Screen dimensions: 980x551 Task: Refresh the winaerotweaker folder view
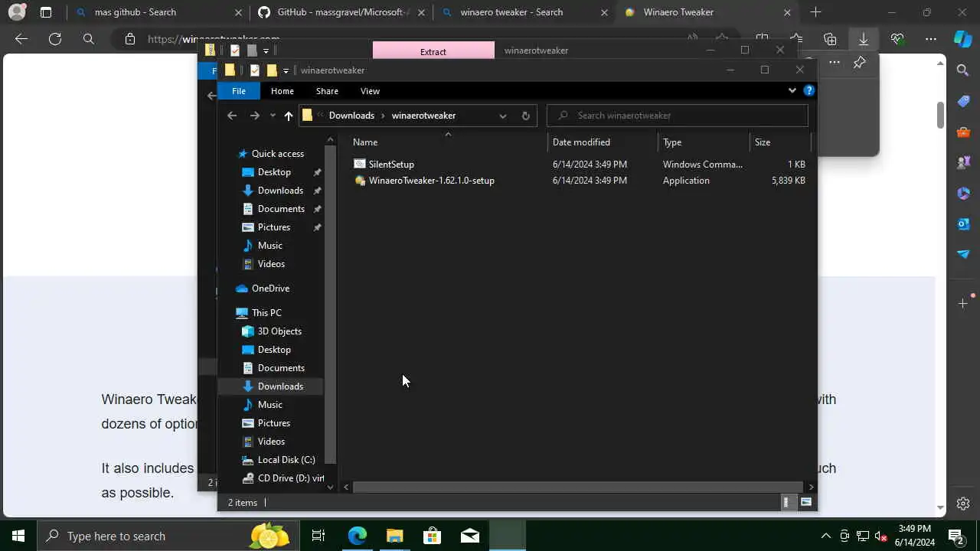(525, 116)
